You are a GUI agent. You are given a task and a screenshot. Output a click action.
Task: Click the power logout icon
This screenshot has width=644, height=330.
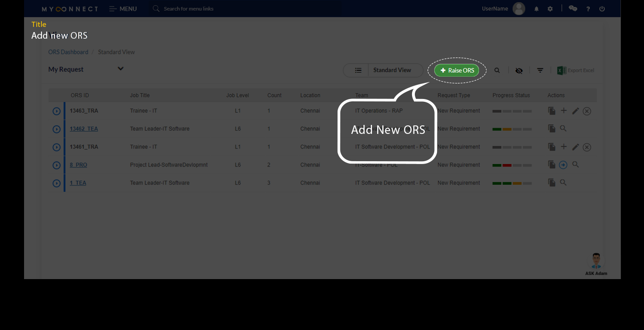(x=602, y=9)
